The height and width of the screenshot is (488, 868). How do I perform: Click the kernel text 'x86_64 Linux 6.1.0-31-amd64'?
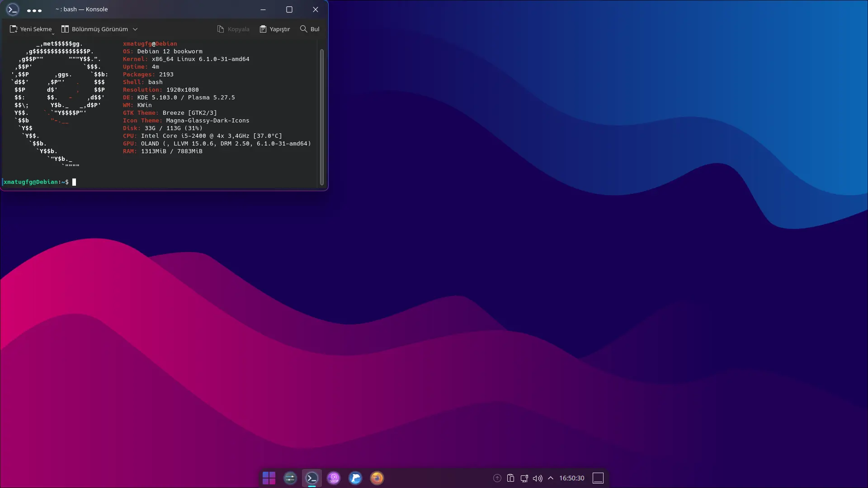pyautogui.click(x=201, y=59)
